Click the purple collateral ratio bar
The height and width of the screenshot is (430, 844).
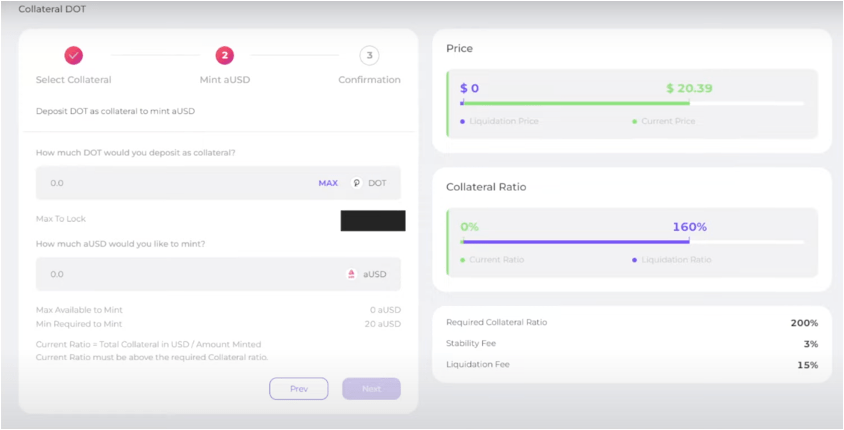point(575,242)
